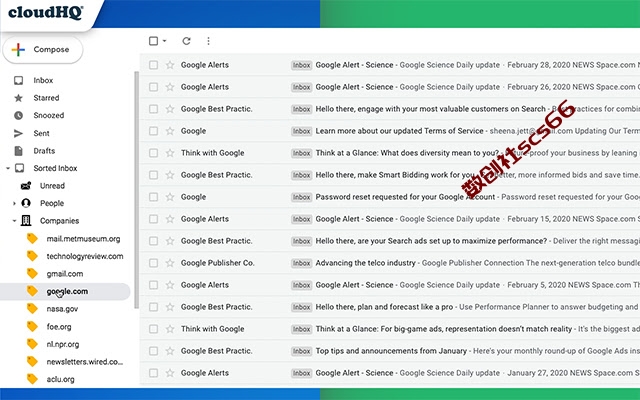Open the Inbox folder
This screenshot has height=400, width=640.
43,80
